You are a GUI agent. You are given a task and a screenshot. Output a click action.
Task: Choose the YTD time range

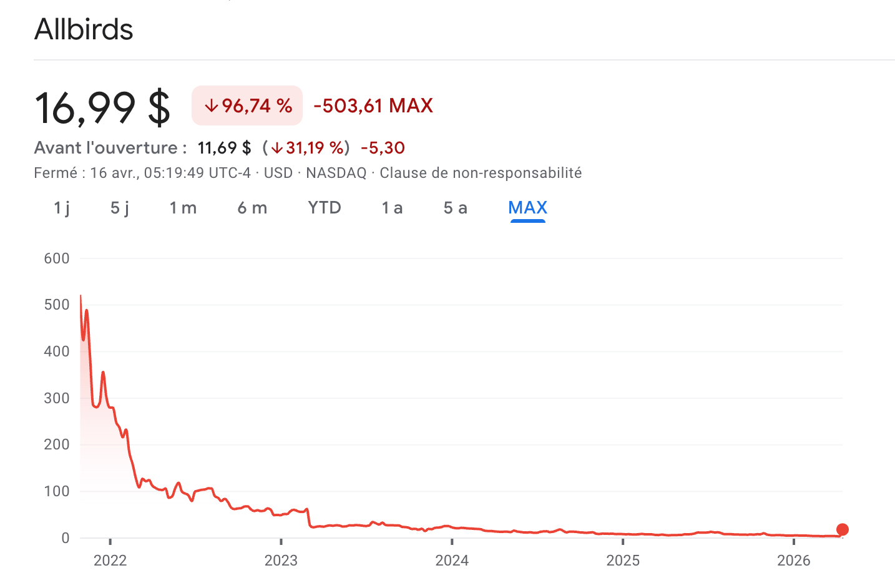tap(325, 208)
